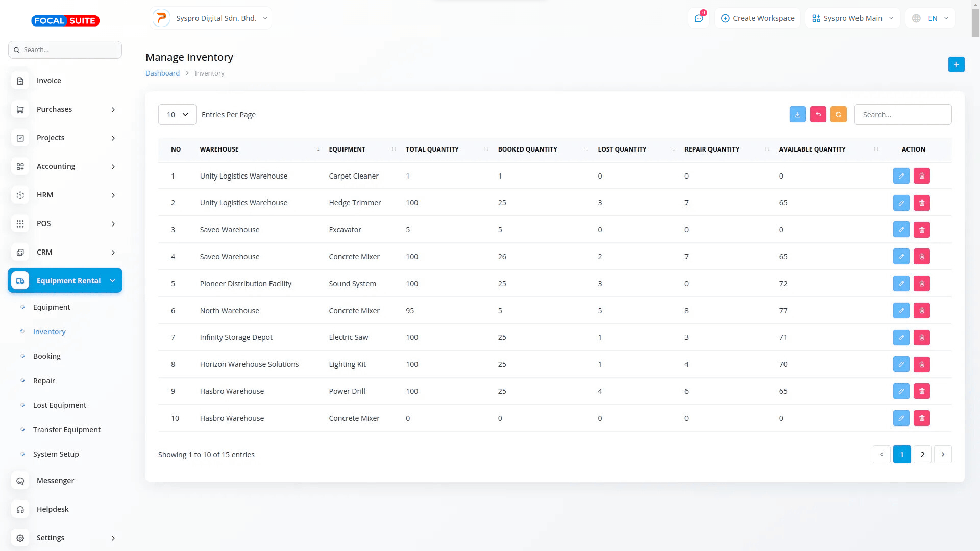980x551 pixels.
Task: Sort table by Available Quantity column
Action: pos(812,149)
